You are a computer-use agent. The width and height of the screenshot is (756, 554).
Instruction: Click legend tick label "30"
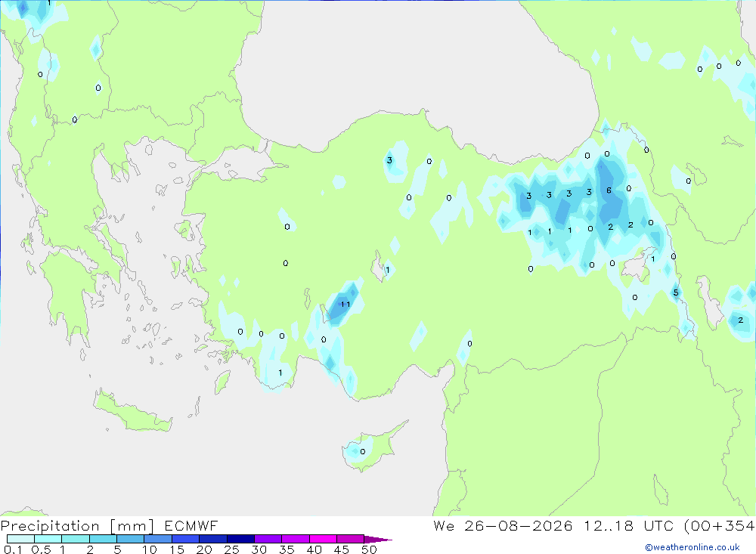click(x=259, y=549)
